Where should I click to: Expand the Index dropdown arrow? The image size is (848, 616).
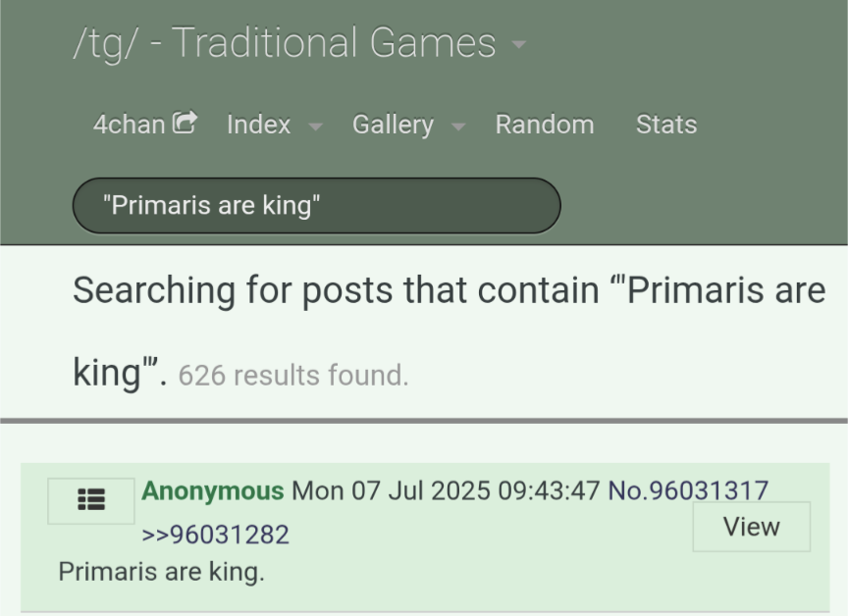[x=315, y=127]
